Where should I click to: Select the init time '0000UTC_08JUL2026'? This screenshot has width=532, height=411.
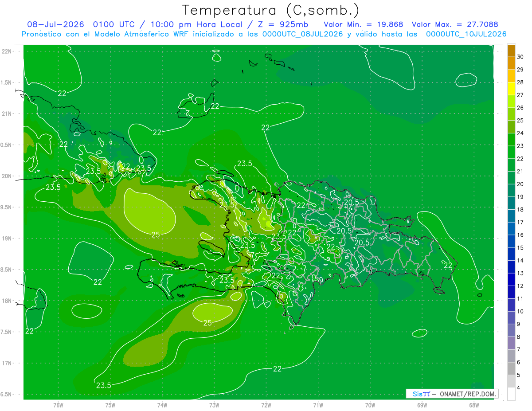[x=302, y=34]
